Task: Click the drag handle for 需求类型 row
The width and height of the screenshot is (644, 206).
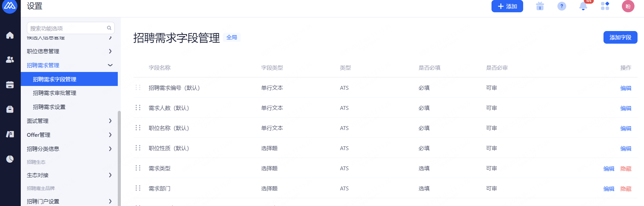Action: coord(138,168)
